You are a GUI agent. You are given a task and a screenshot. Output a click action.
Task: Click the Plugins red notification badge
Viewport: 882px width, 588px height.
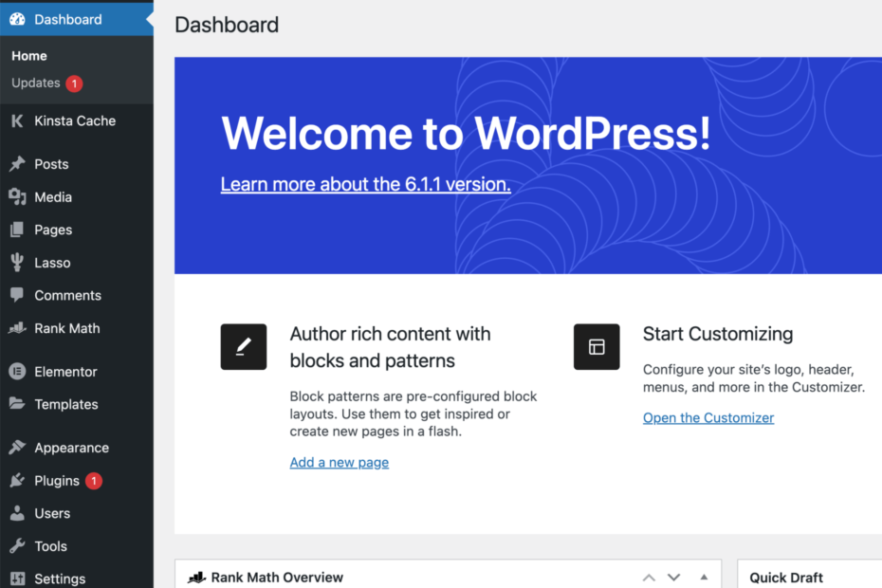(x=94, y=481)
